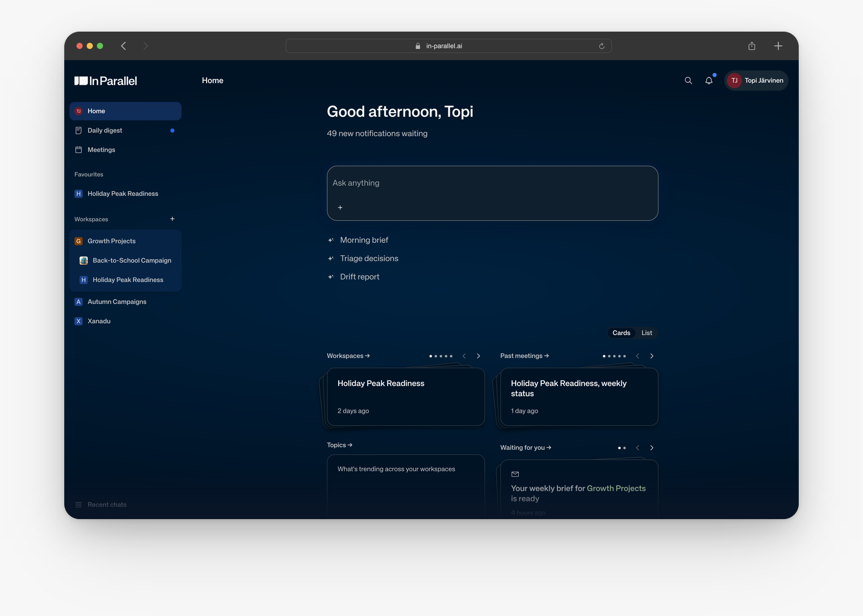Open Meetings in the sidebar

(125, 150)
